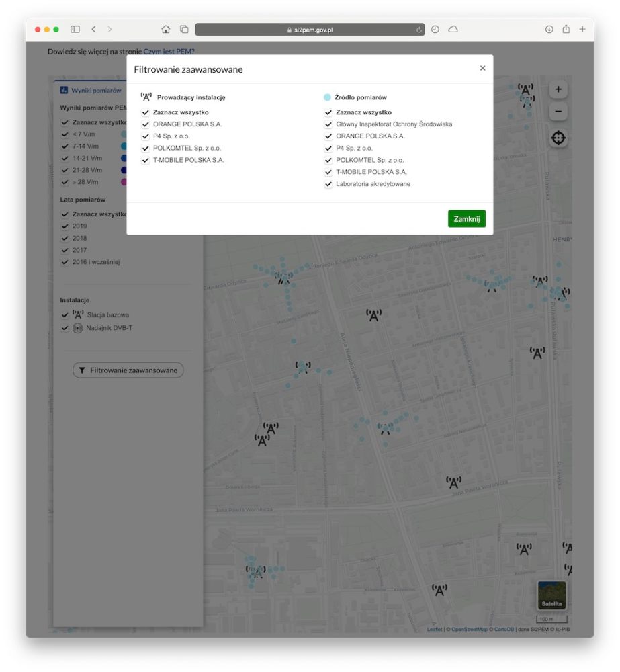Open the Wyniki pomiarów tab
Screen dimensions: 620x672
coord(91,91)
